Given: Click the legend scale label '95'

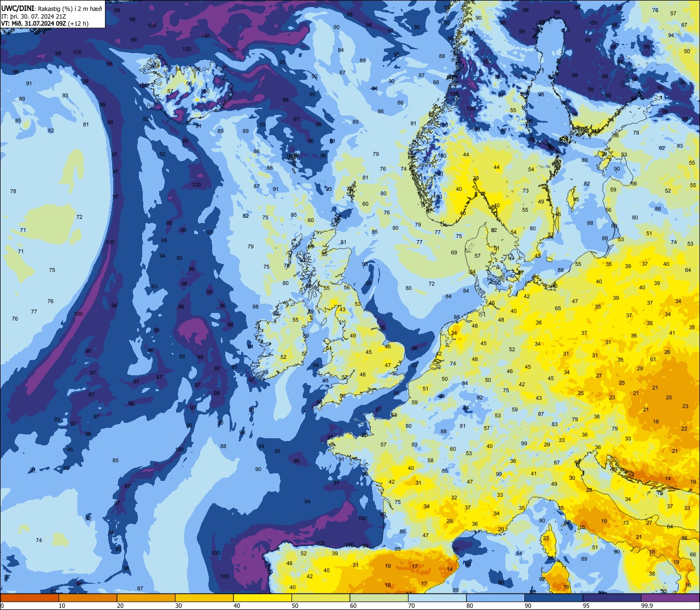Looking at the screenshot, I should coord(586,606).
